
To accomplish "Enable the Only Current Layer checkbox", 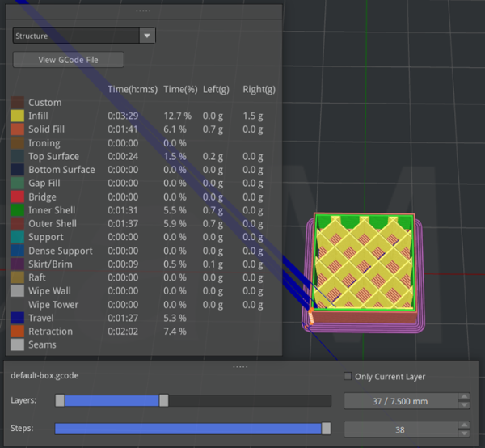I will [348, 377].
